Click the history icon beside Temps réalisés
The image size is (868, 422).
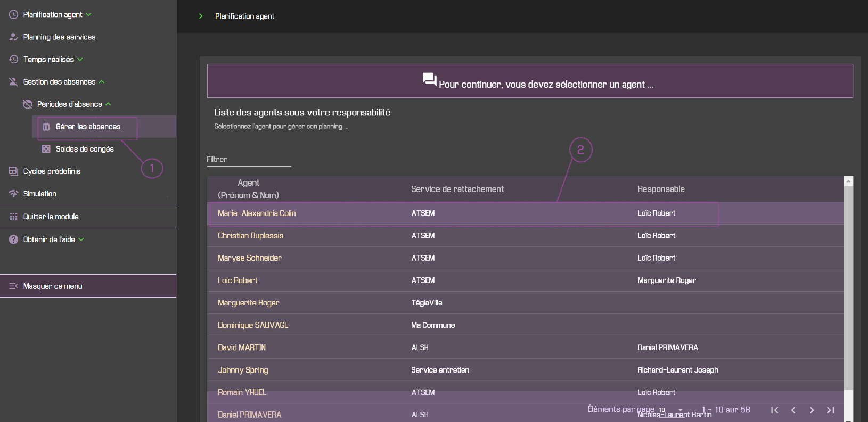click(13, 60)
